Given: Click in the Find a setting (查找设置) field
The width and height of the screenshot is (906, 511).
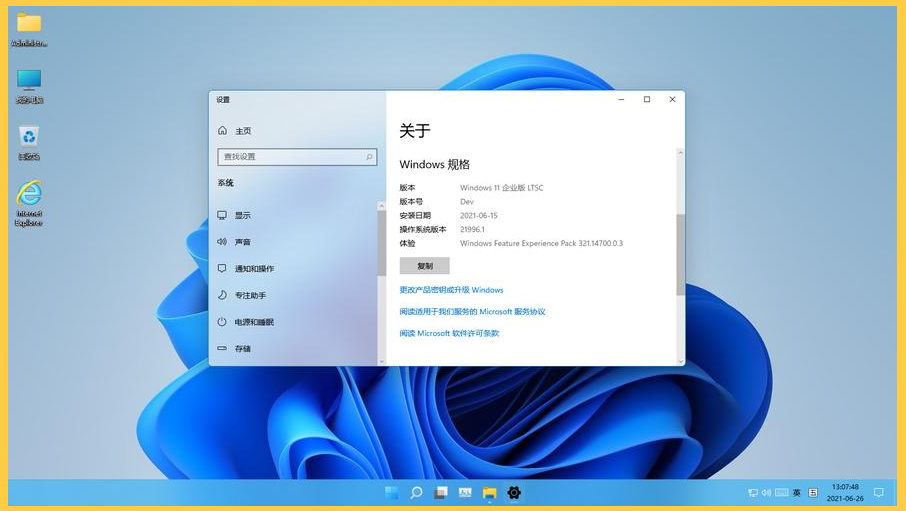Looking at the screenshot, I should (x=297, y=157).
